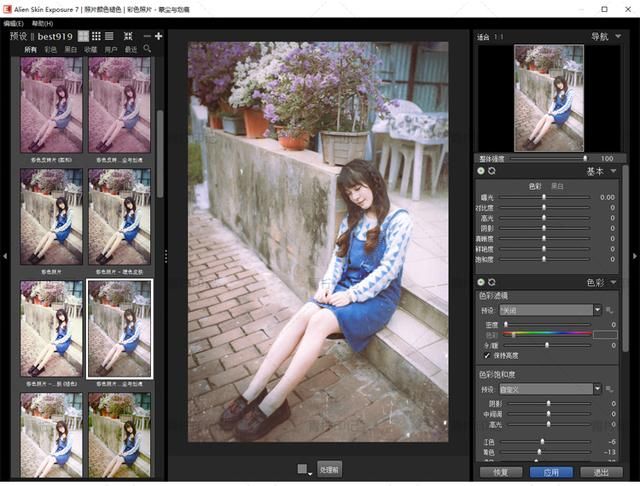The height and width of the screenshot is (486, 640).
Task: Switch presets to list view
Action: coord(109,36)
